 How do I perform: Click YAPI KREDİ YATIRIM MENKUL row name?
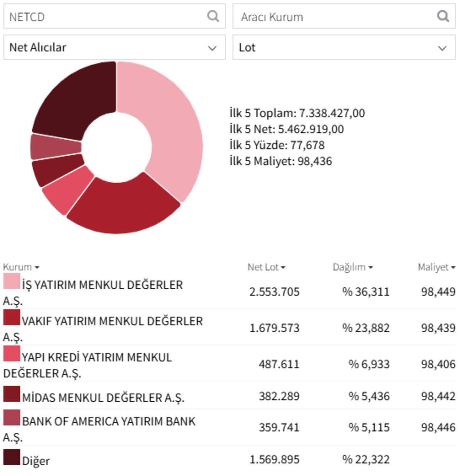[87, 364]
